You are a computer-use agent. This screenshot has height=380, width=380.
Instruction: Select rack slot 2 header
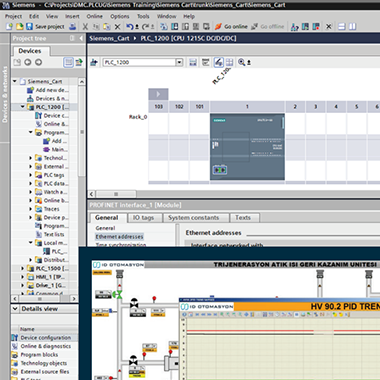click(295, 107)
